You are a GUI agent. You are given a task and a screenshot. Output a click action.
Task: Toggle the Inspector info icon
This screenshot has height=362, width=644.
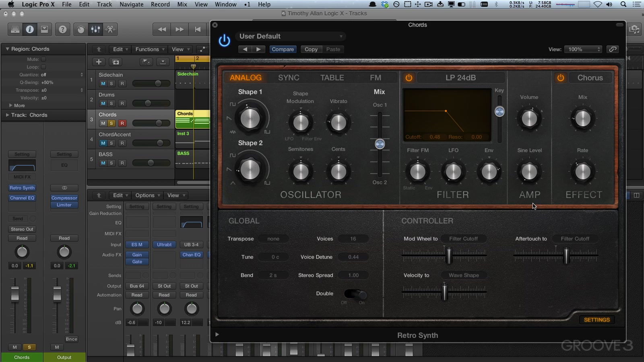coord(30,29)
